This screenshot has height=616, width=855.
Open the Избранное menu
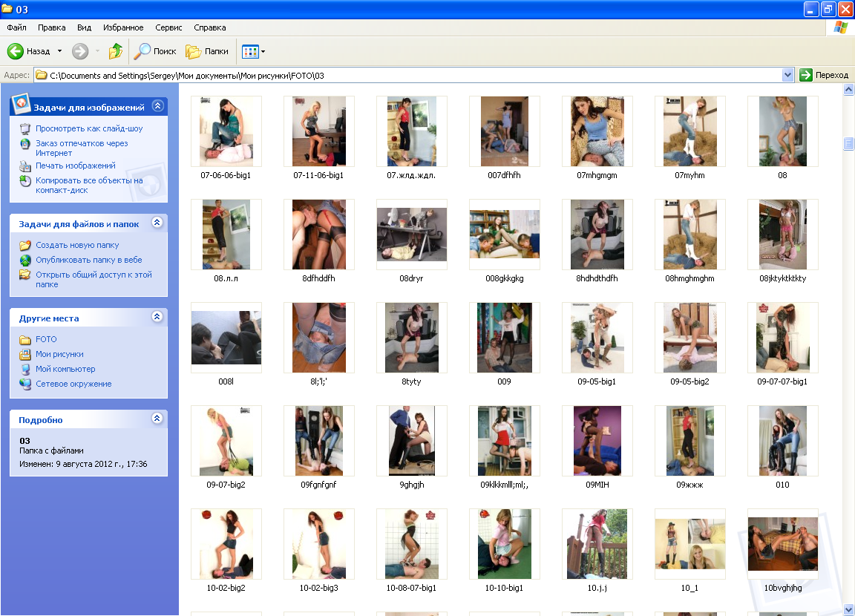[x=123, y=27]
